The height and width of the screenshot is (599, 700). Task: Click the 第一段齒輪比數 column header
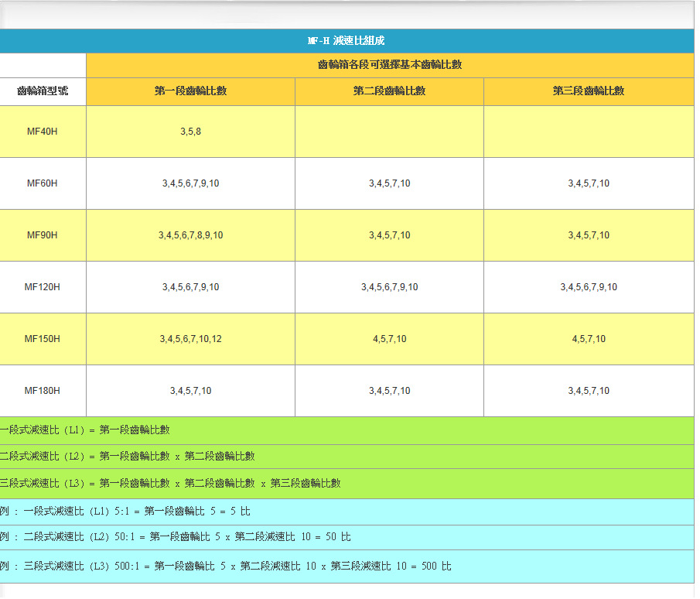coord(190,91)
